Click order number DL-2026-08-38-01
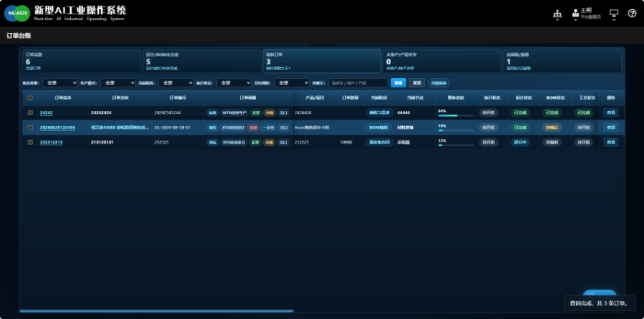This screenshot has height=319, width=644. point(172,127)
